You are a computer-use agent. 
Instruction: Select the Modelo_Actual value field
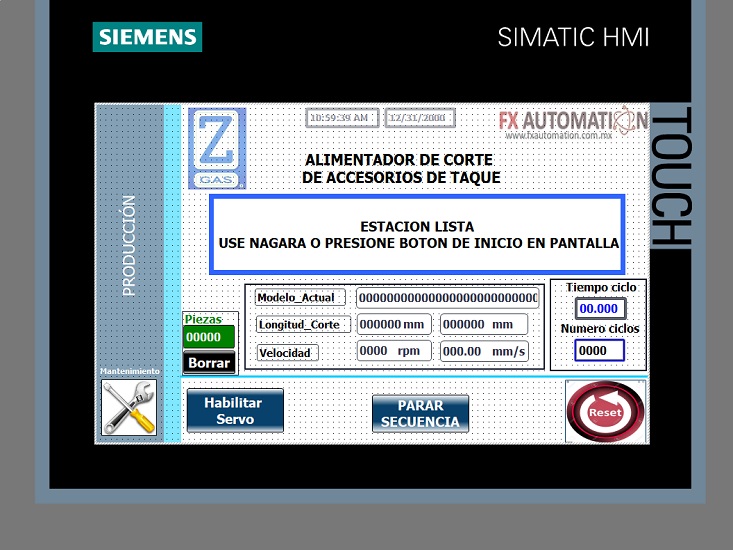(x=447, y=298)
